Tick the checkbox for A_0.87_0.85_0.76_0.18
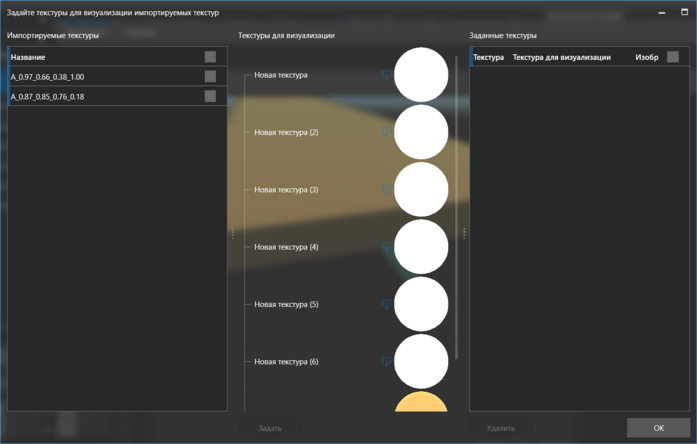 tap(210, 96)
